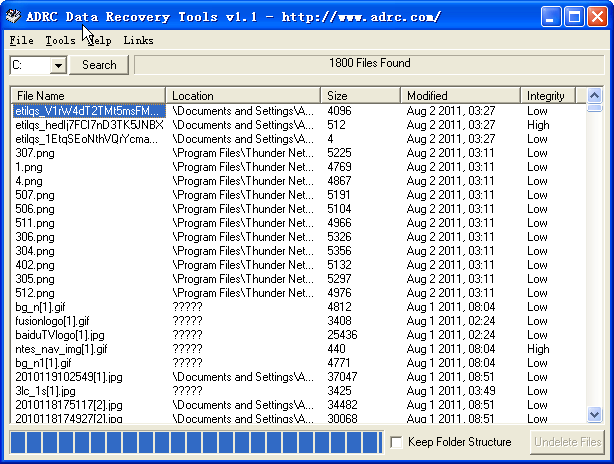Image resolution: width=614 pixels, height=464 pixels.
Task: Sort list by File Name column
Action: (x=87, y=96)
